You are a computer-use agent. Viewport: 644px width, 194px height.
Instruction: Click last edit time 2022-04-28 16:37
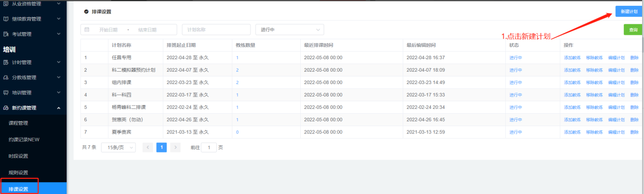[426, 58]
